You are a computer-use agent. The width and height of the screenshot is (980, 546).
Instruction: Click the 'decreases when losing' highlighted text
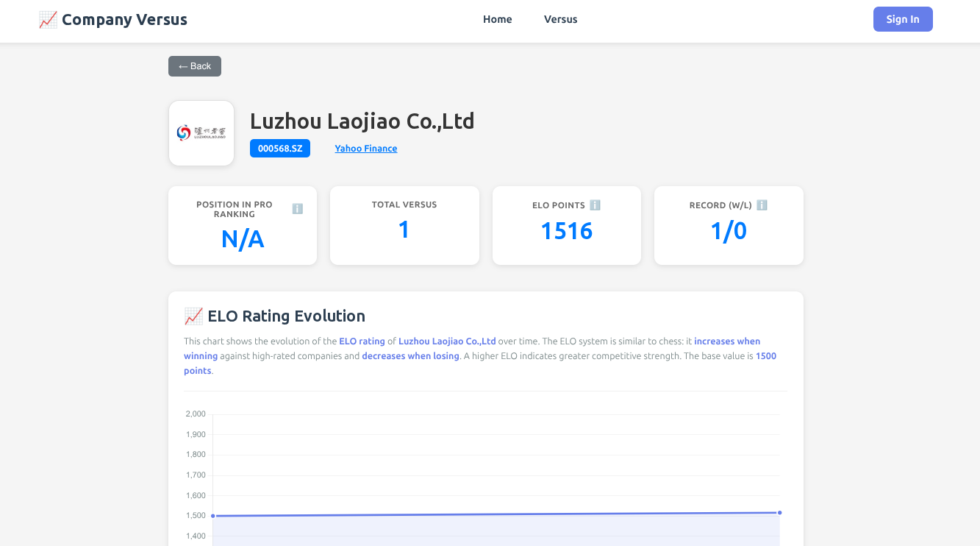pyautogui.click(x=410, y=356)
